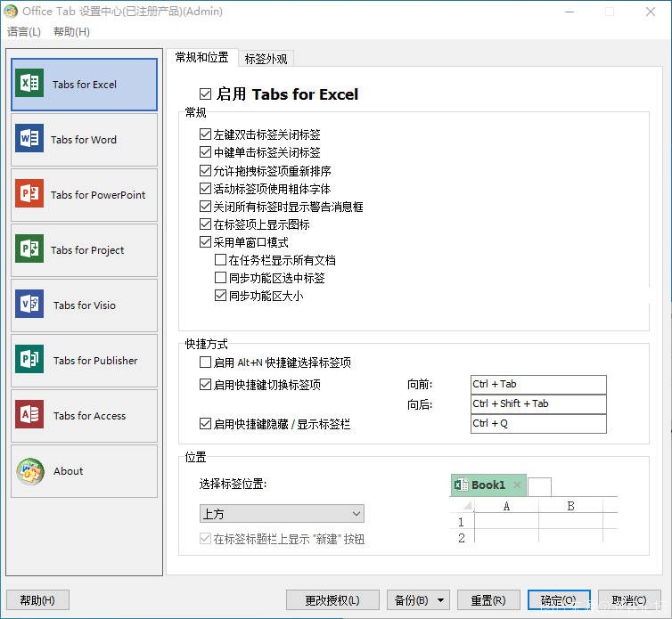Toggle 中键单击标签关闭标签 checkbox

205,152
